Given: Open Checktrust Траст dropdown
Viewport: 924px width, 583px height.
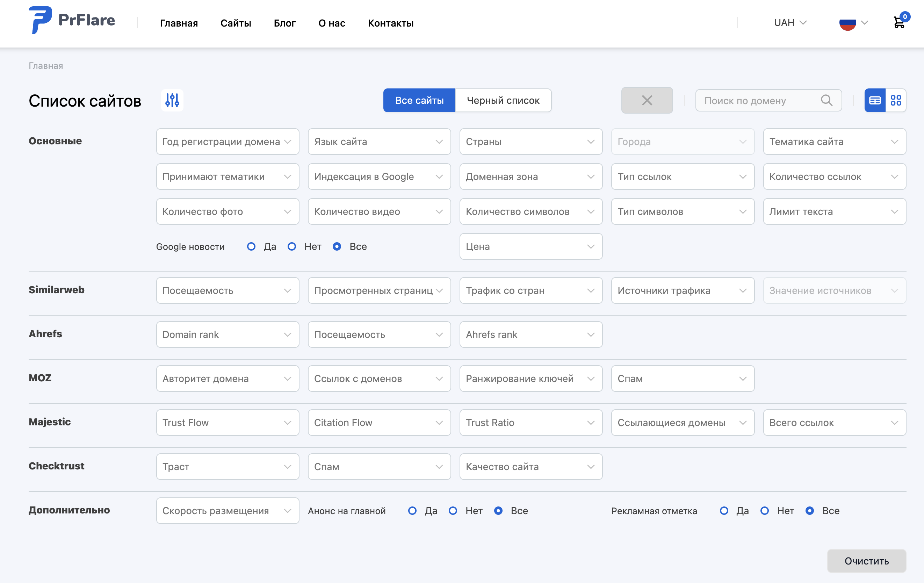Looking at the screenshot, I should pyautogui.click(x=228, y=466).
